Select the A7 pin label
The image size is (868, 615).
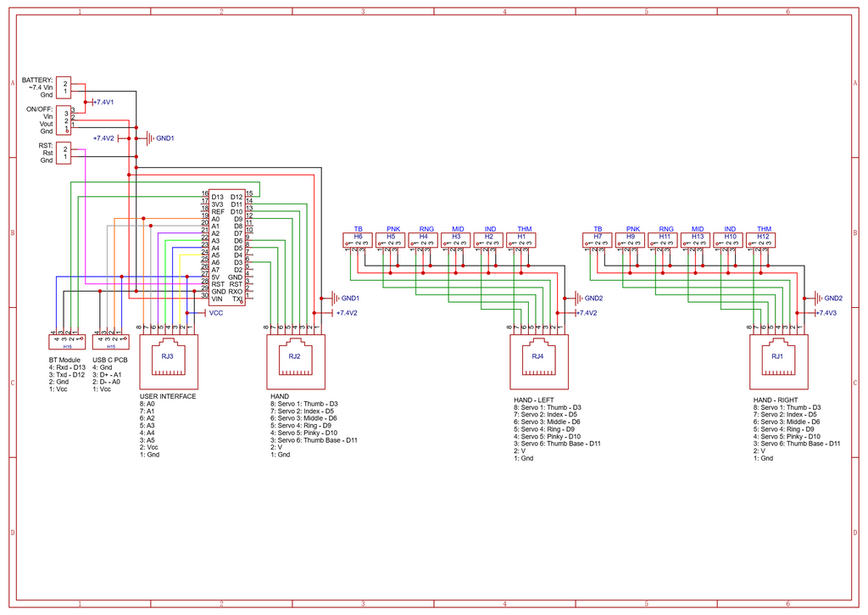coord(215,270)
